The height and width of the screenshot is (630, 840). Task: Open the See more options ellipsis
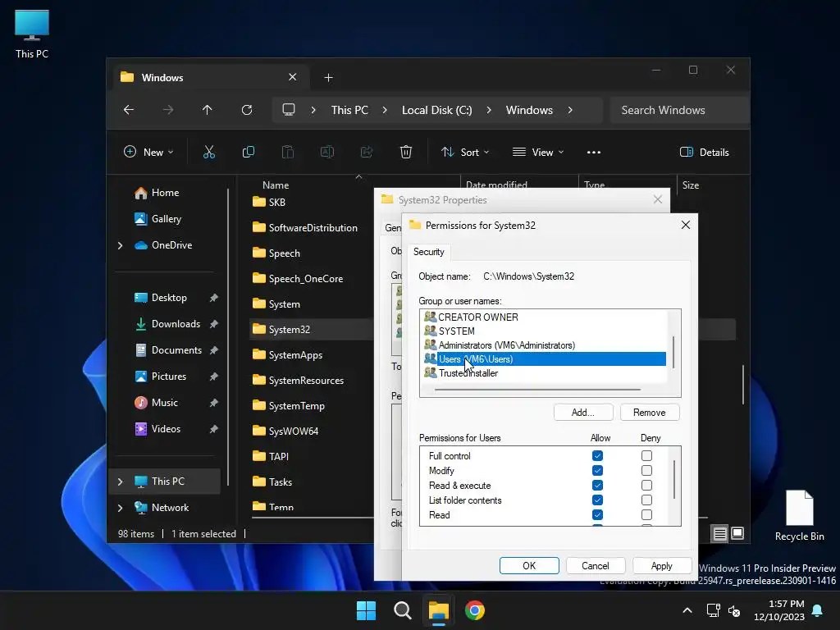tap(594, 152)
